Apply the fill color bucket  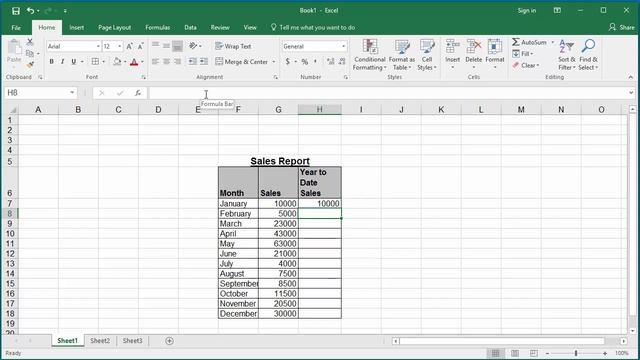[117, 62]
